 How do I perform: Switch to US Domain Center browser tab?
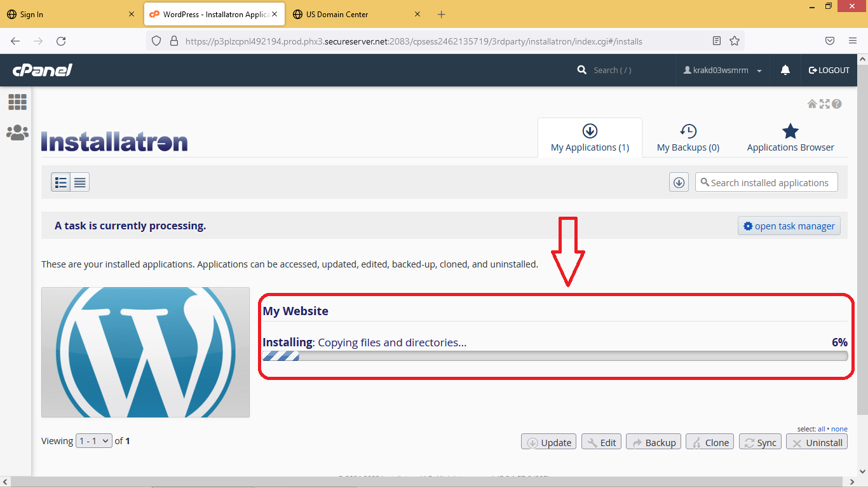356,14
